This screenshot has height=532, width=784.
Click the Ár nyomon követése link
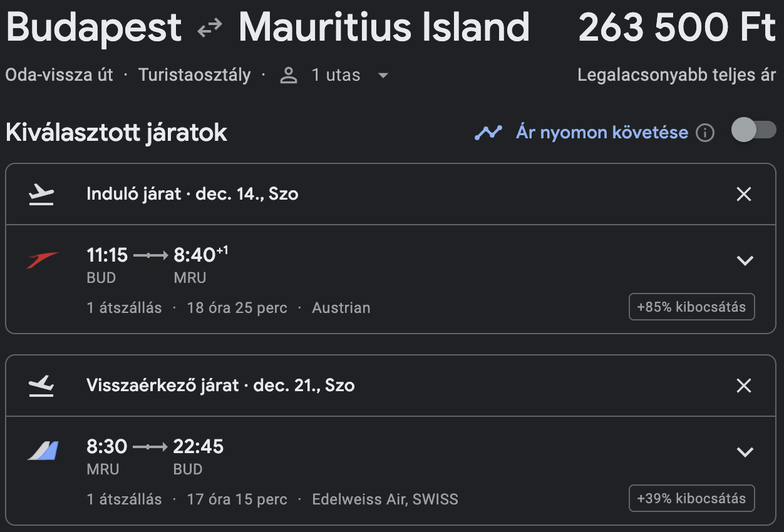point(602,133)
